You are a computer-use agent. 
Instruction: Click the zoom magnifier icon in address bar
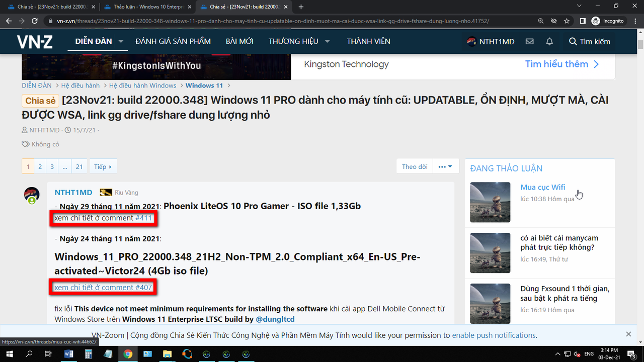pos(541,21)
